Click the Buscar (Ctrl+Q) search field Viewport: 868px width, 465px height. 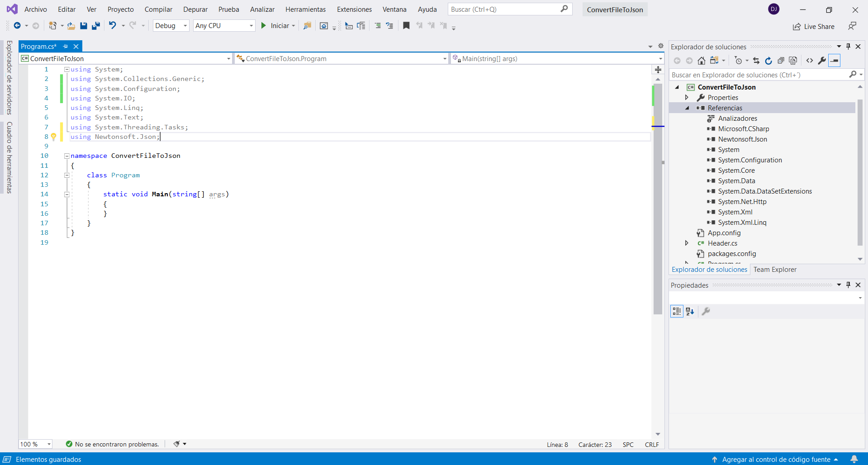coord(504,9)
